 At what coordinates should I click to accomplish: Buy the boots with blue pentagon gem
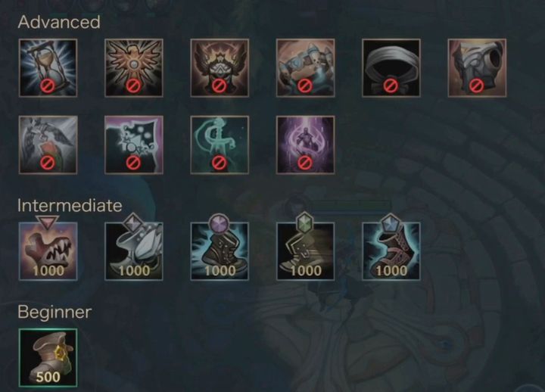coord(391,251)
